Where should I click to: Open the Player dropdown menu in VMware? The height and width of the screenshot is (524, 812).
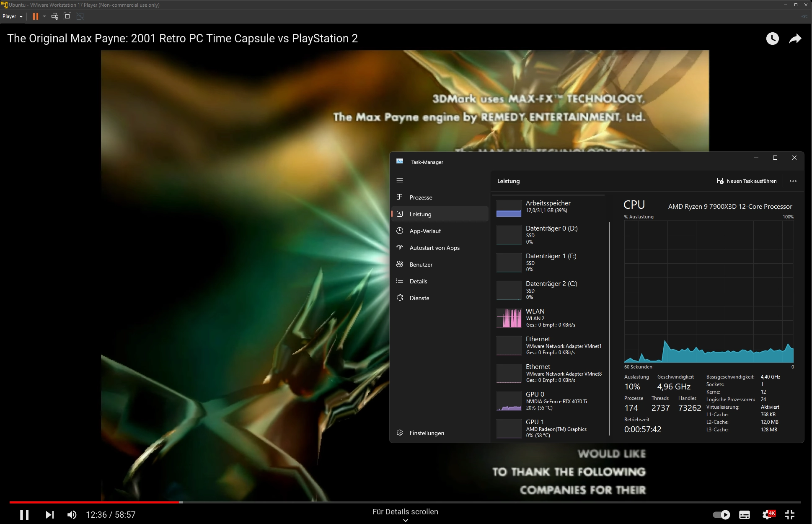[x=13, y=16]
